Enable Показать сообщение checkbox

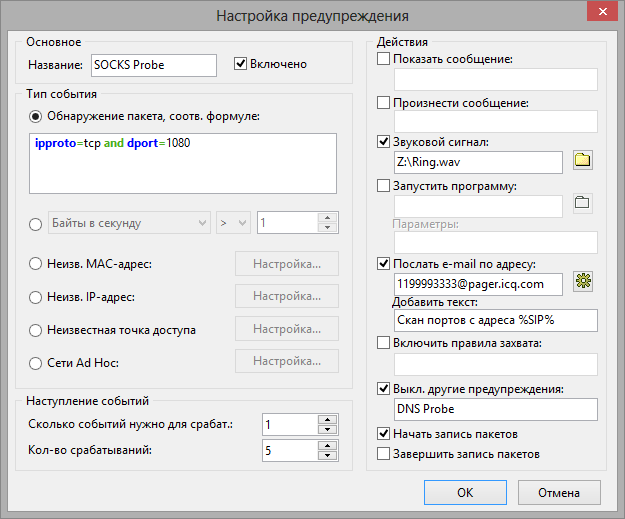tap(383, 59)
